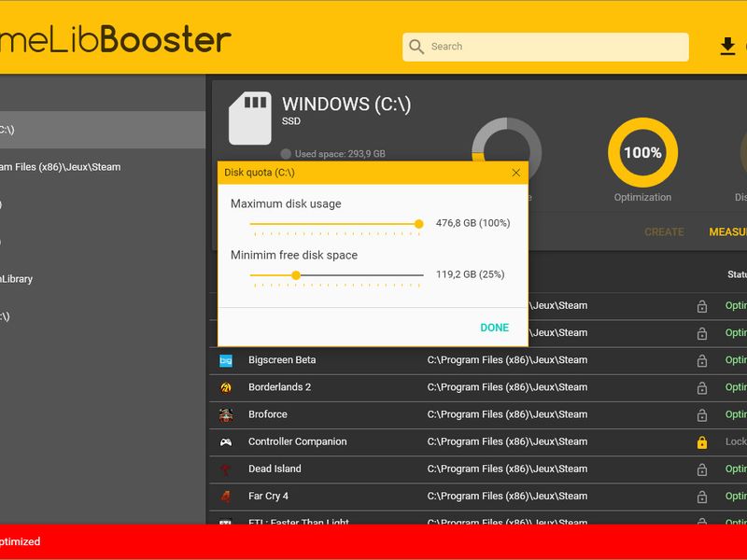Screen dimensions: 747x560
Task: Close the Disk quota dialog
Action: pos(516,173)
